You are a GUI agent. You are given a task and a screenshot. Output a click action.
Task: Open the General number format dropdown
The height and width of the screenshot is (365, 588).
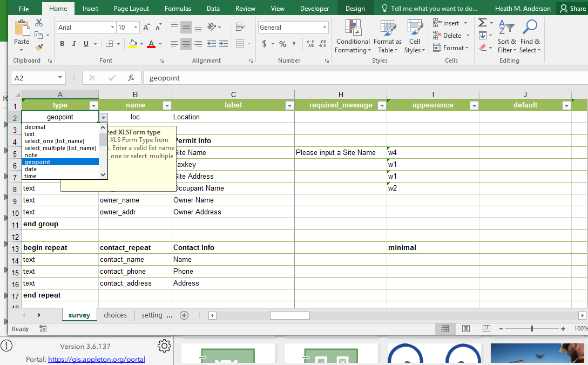(325, 28)
